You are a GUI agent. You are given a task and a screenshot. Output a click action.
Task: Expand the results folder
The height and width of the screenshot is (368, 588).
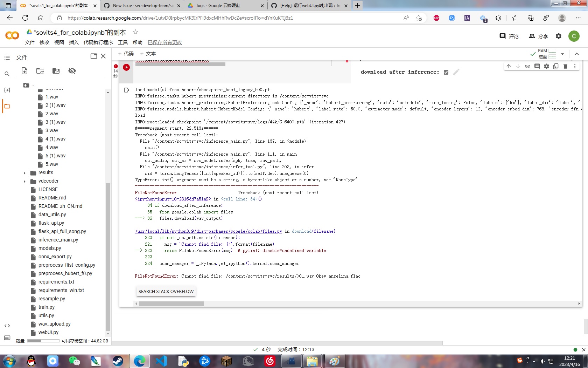click(24, 172)
